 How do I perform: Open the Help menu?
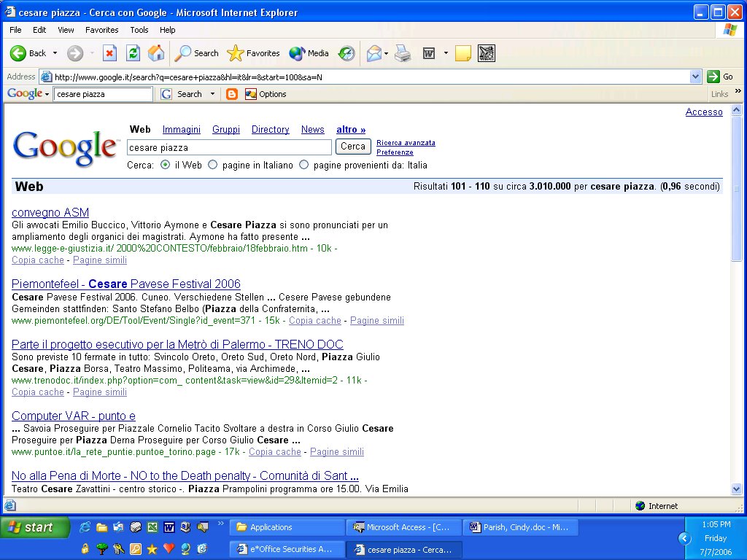[x=167, y=29]
